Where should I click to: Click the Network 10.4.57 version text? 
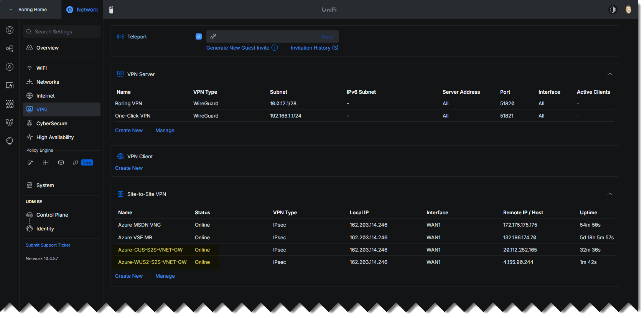pyautogui.click(x=42, y=258)
